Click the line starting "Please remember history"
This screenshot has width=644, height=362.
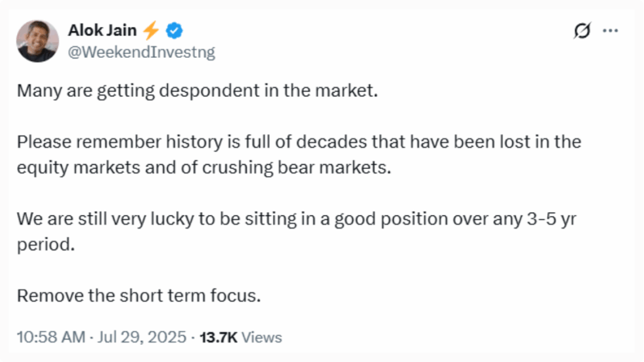click(x=299, y=142)
